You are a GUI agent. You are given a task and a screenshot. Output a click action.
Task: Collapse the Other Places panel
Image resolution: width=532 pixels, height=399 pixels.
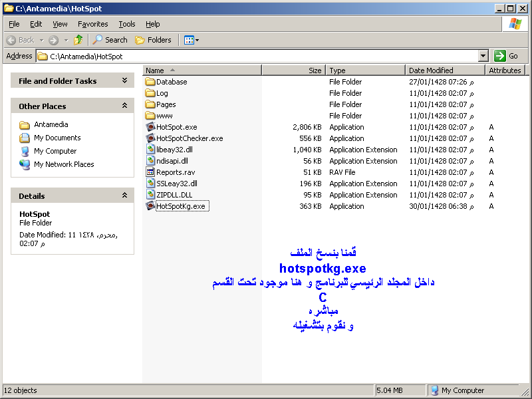tap(124, 106)
